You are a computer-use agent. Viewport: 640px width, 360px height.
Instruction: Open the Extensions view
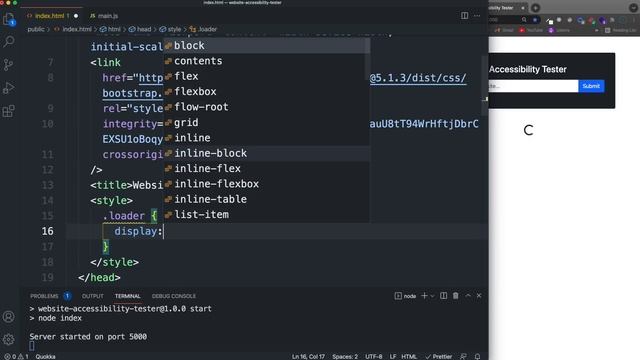pyautogui.click(x=9, y=111)
